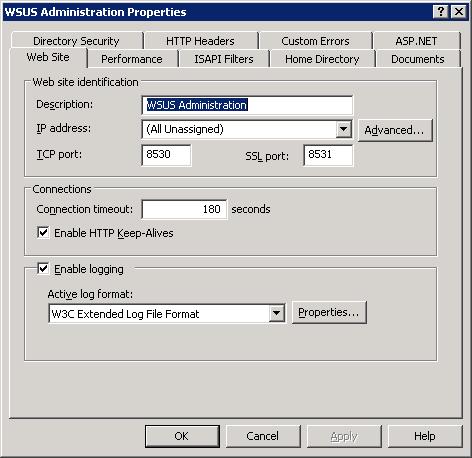Expand the Active log format dropdown arrow
472x458 pixels.
(277, 313)
